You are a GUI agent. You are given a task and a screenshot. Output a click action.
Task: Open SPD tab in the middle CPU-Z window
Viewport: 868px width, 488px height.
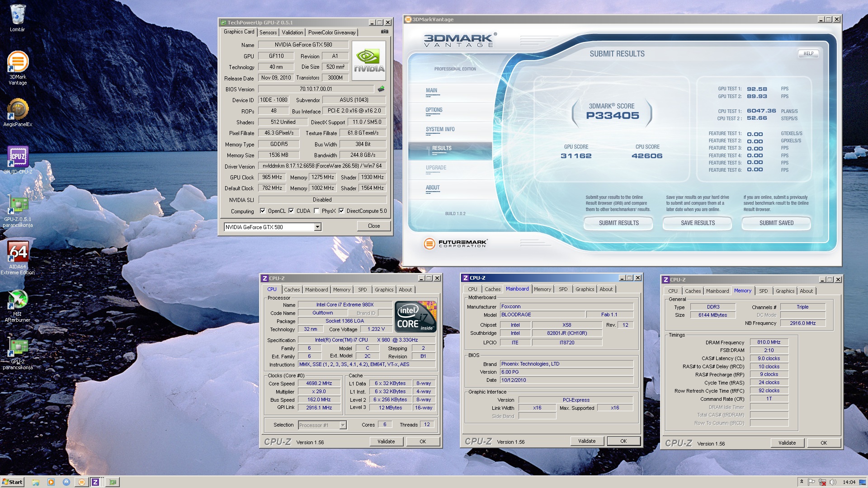point(563,289)
